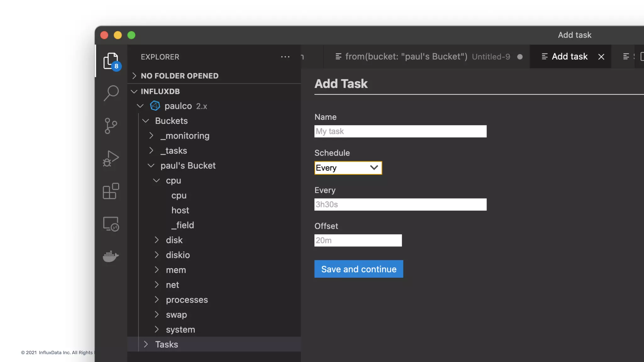The image size is (644, 362).
Task: Open the Explorer view in activity bar
Action: pos(111,60)
